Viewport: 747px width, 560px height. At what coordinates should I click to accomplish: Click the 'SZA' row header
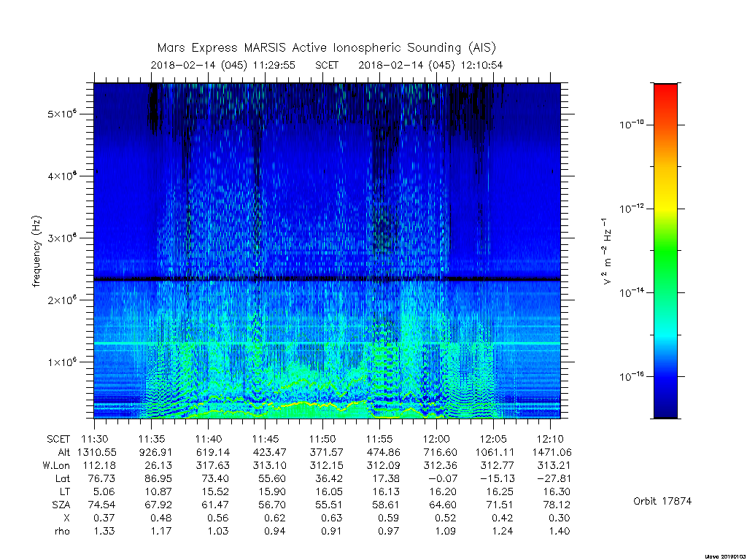click(61, 505)
